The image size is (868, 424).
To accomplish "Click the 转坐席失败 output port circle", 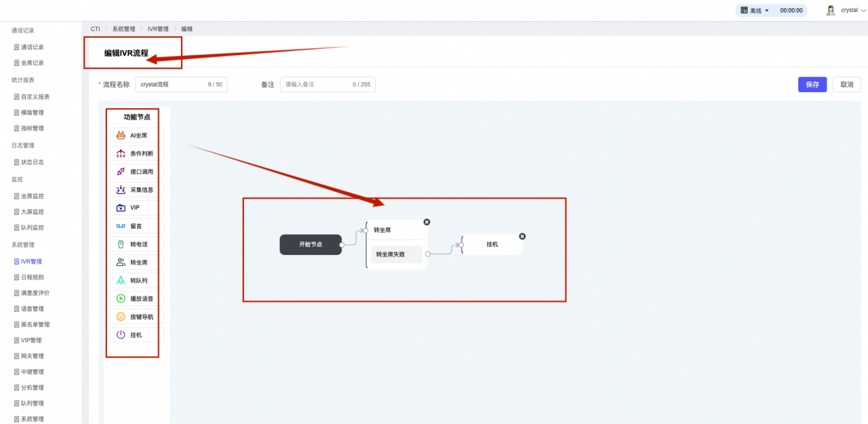I will (427, 254).
